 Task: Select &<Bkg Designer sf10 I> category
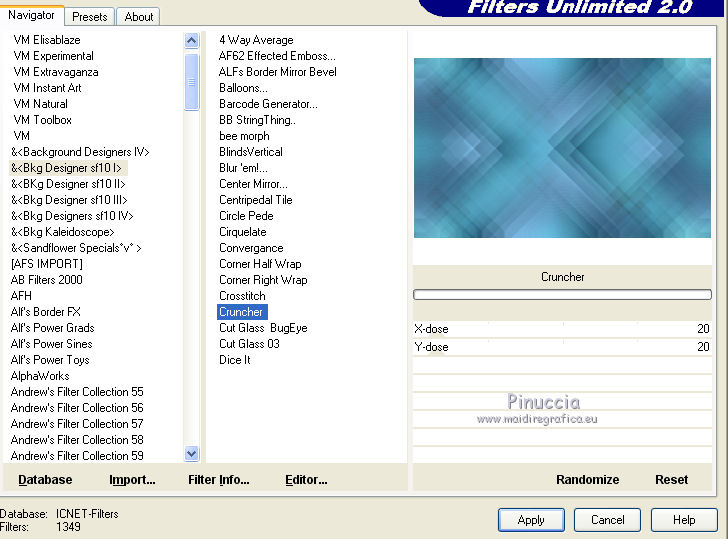pyautogui.click(x=66, y=168)
